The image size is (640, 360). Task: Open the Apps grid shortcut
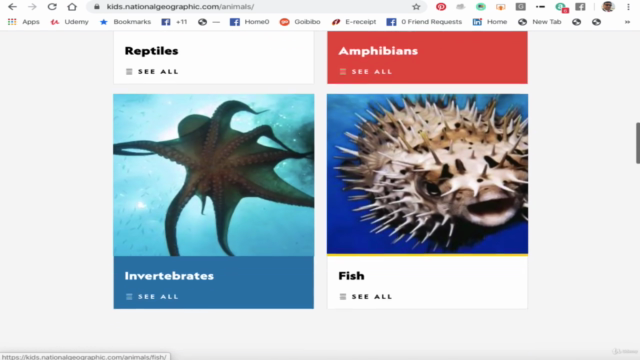pos(24,22)
